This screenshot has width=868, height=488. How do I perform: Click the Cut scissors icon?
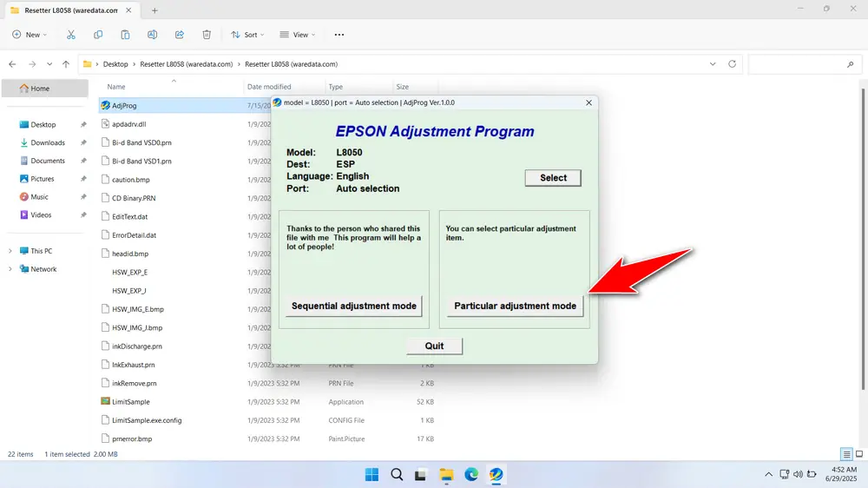click(x=71, y=35)
